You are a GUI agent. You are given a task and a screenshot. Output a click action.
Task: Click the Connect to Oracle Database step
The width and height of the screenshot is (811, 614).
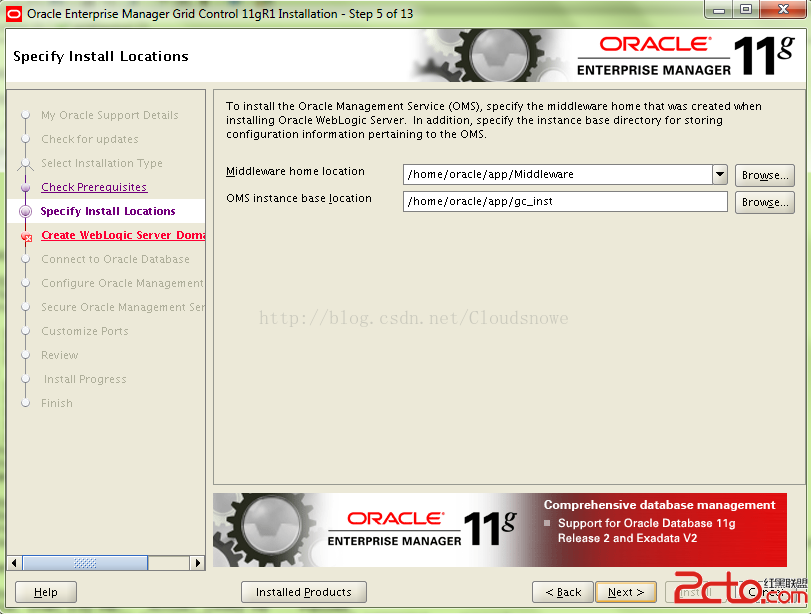[x=115, y=259]
